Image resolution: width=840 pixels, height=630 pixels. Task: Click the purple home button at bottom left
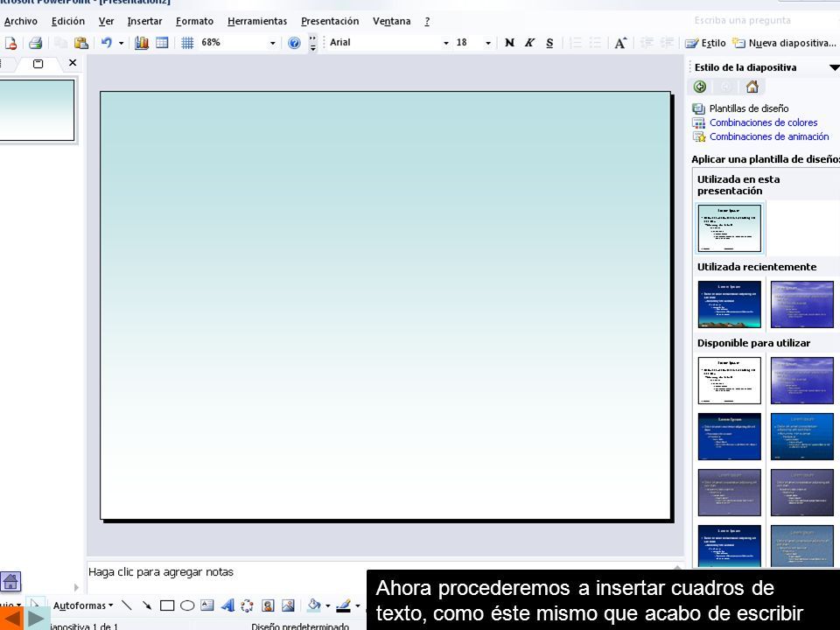tap(10, 582)
